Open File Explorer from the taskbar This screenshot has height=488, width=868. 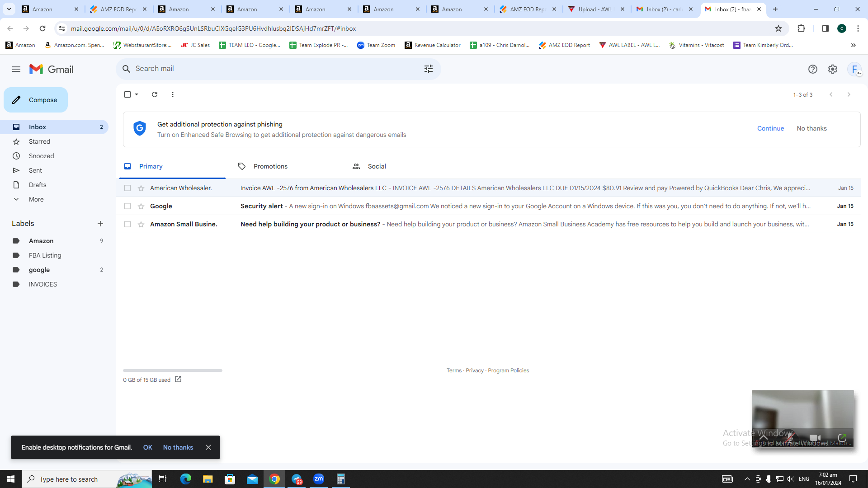[x=208, y=479]
